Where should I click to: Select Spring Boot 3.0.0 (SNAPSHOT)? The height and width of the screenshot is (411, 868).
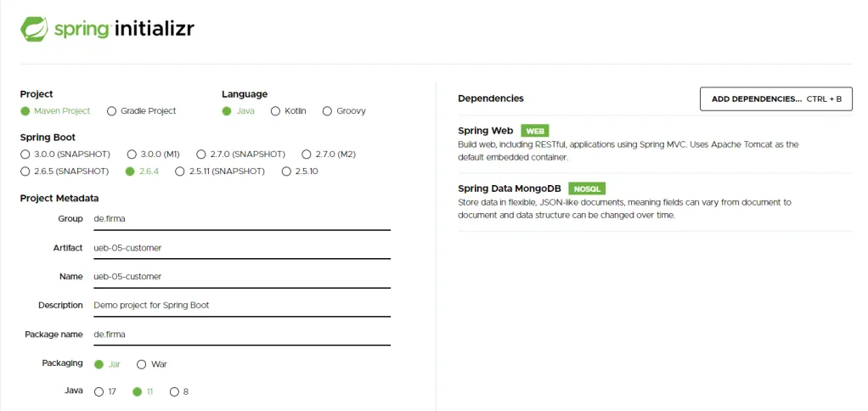65,154
